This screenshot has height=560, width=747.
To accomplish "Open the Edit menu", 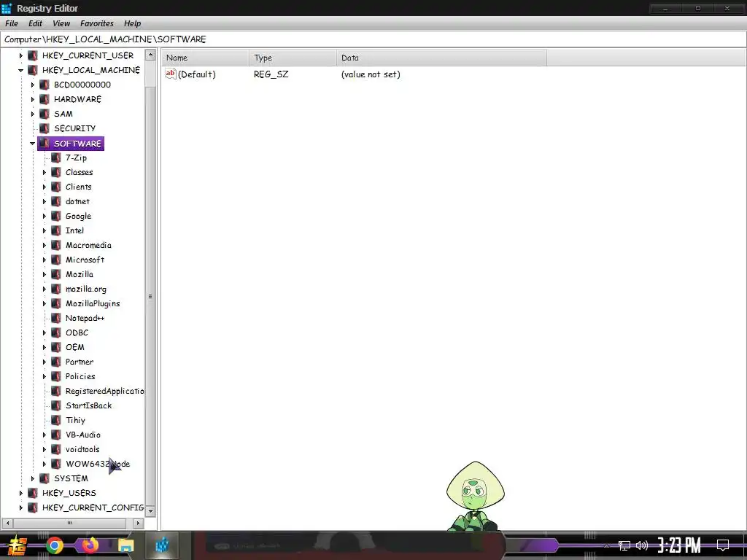I will click(35, 23).
